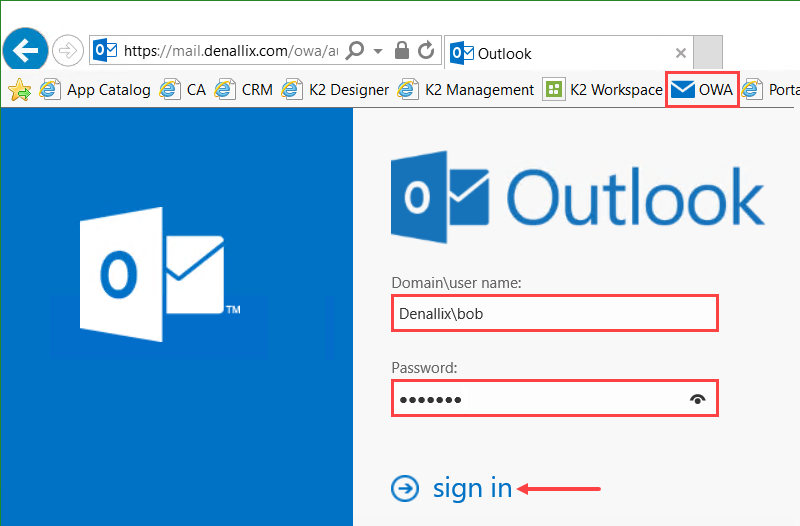Click the browser forward arrow button
Viewport: 800px width, 526px height.
[68, 51]
